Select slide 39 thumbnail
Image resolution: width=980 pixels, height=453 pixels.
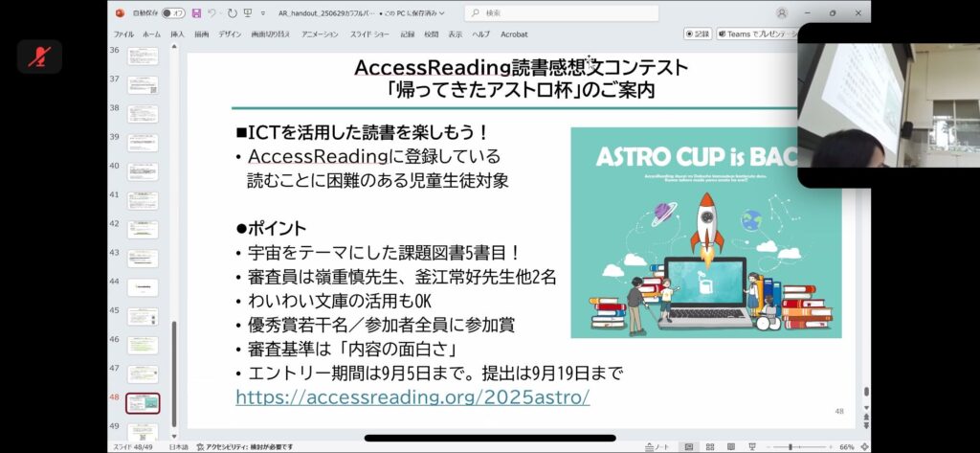[144, 143]
